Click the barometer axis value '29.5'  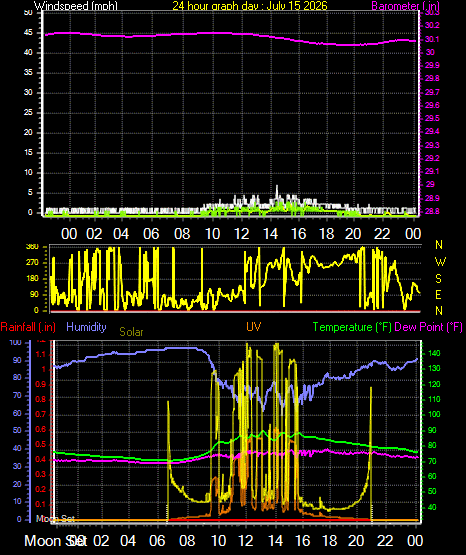click(432, 118)
